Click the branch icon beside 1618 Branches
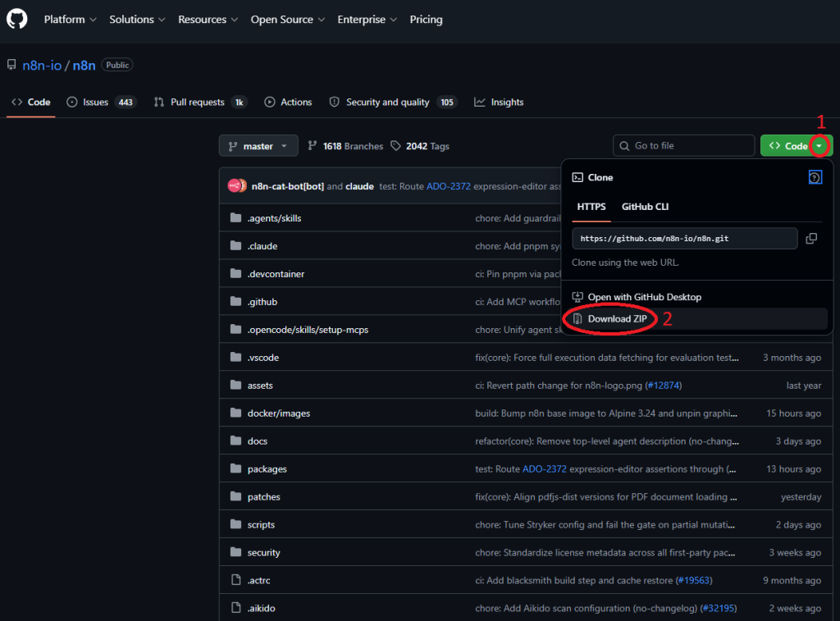Viewport: 840px width, 621px height. 313,146
